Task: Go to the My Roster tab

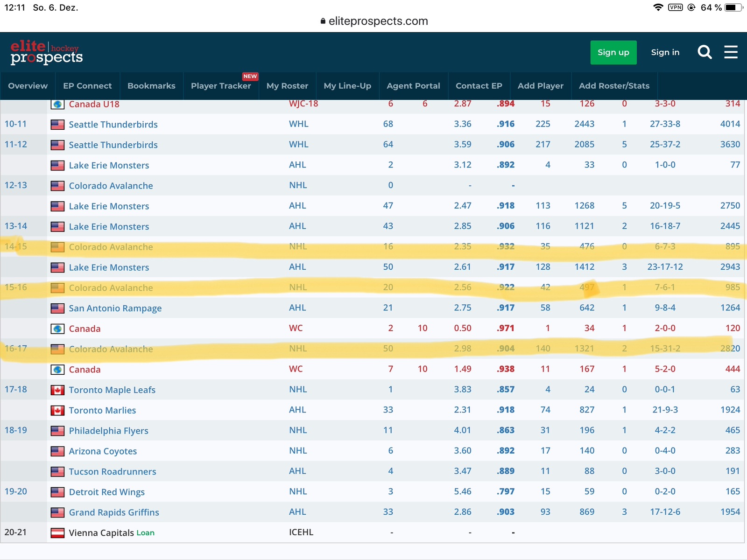Action: [287, 86]
